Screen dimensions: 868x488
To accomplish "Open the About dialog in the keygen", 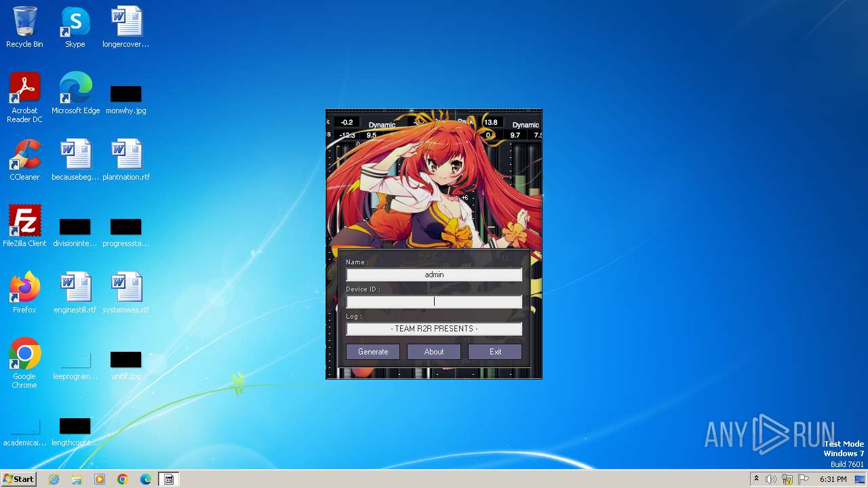I will (x=434, y=352).
